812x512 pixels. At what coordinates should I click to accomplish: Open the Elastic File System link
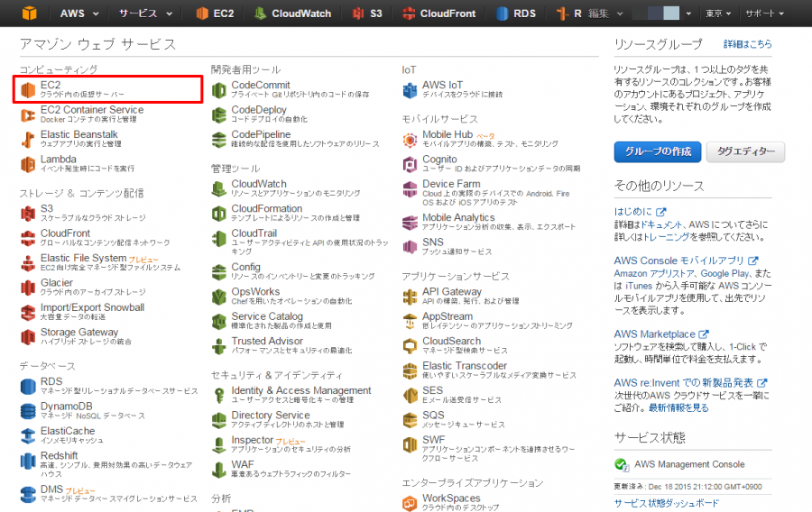(x=83, y=258)
